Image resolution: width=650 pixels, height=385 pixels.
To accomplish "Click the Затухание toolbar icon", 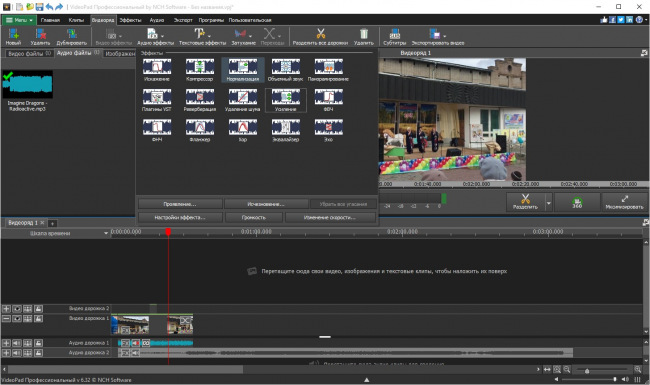I will coord(240,34).
